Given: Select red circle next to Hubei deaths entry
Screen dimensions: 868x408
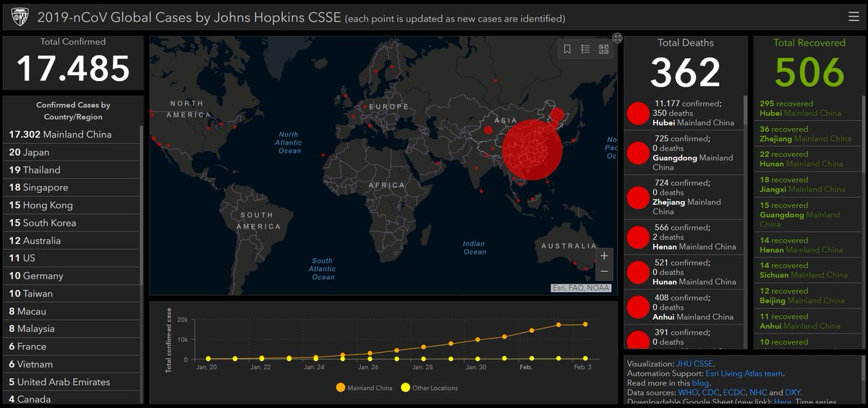Looking at the screenshot, I should point(638,114).
